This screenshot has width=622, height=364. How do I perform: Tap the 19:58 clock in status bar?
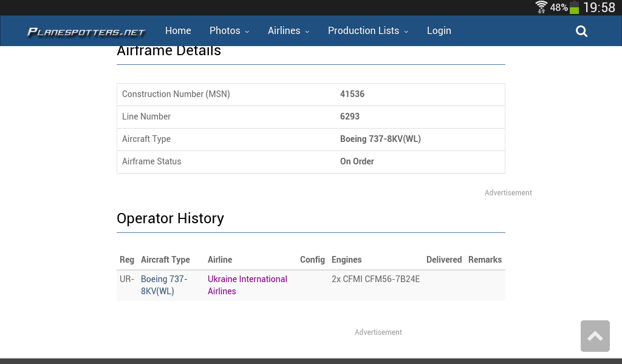tap(599, 8)
